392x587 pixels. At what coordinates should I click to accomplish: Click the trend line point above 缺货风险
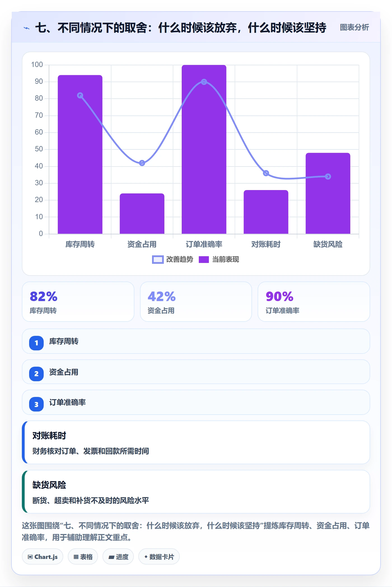[x=328, y=177]
